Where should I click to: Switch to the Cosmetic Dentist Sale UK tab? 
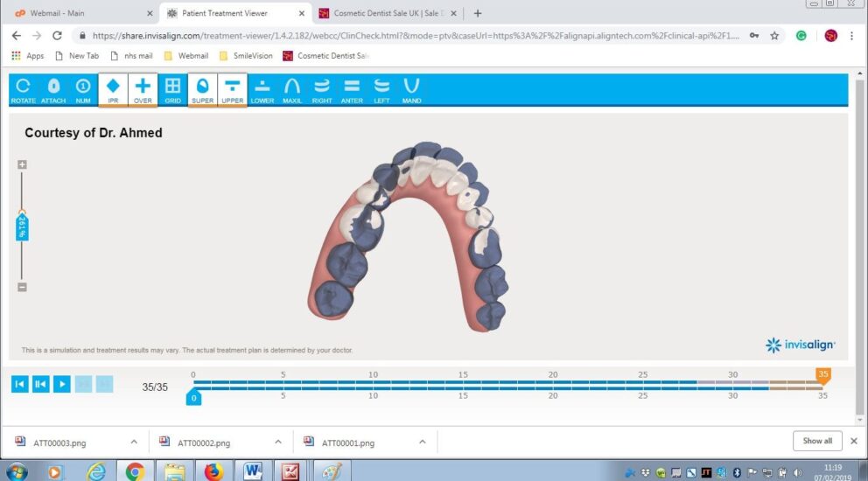(388, 13)
